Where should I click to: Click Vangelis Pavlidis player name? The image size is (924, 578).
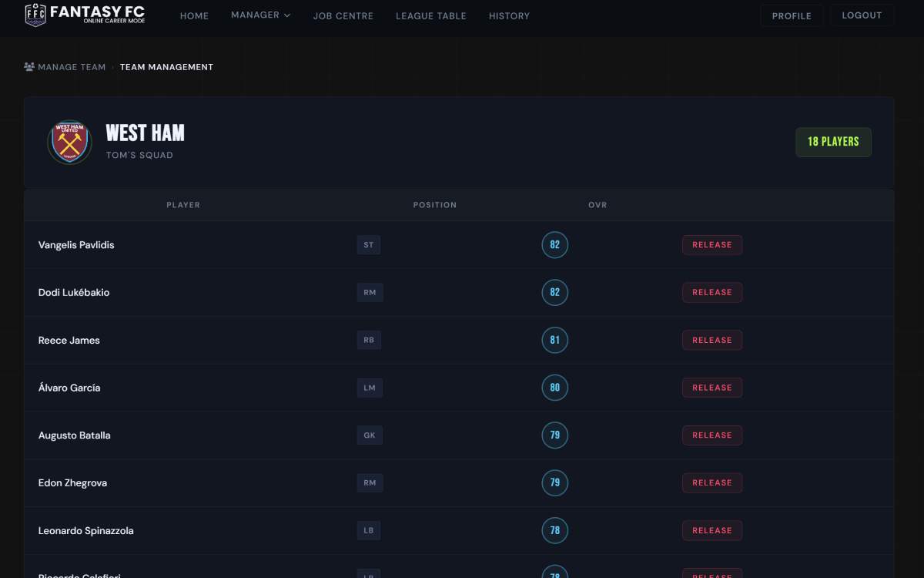coord(76,245)
